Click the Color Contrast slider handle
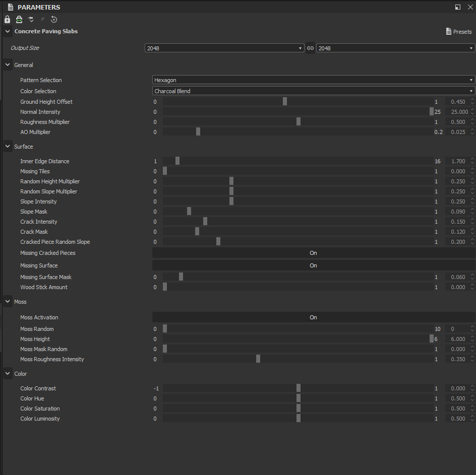Image resolution: width=476 pixels, height=475 pixels. [x=299, y=388]
